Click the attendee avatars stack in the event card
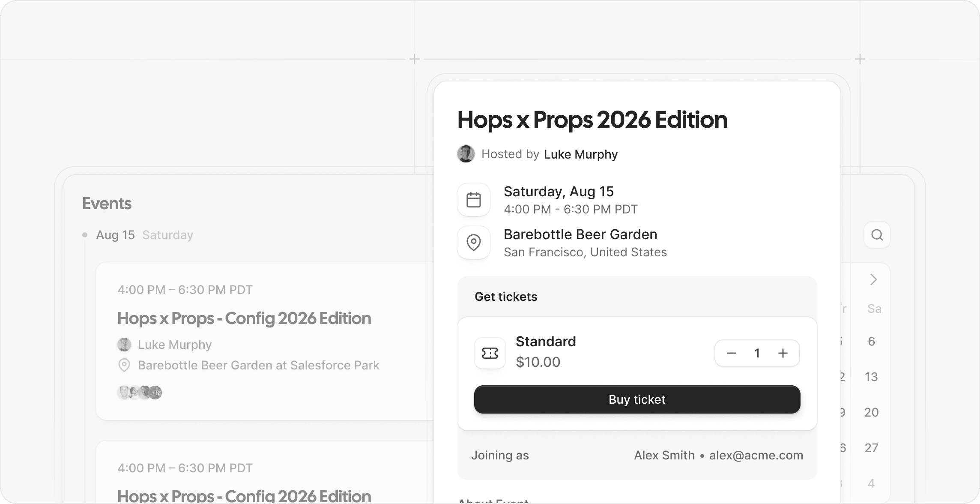Viewport: 980px width, 504px height. 140,393
